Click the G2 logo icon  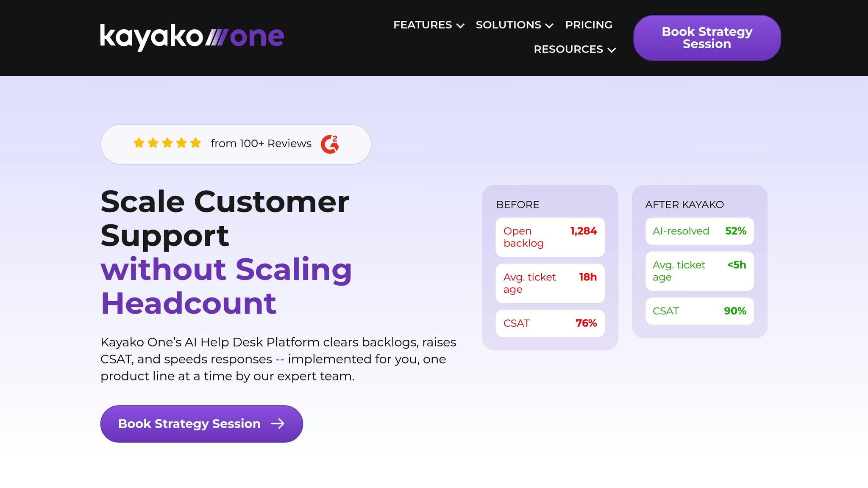click(330, 144)
